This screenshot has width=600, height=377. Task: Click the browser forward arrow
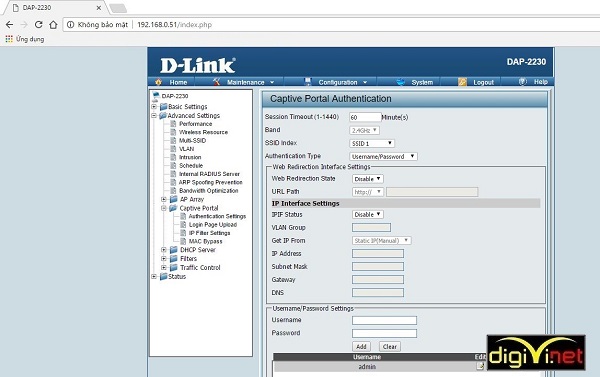pos(24,24)
